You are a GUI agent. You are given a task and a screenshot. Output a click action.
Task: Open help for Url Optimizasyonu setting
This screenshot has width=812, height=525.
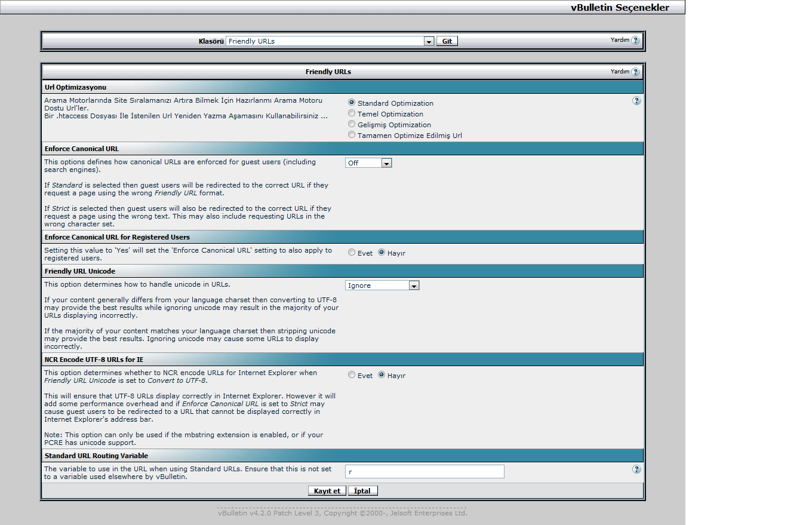coord(636,101)
